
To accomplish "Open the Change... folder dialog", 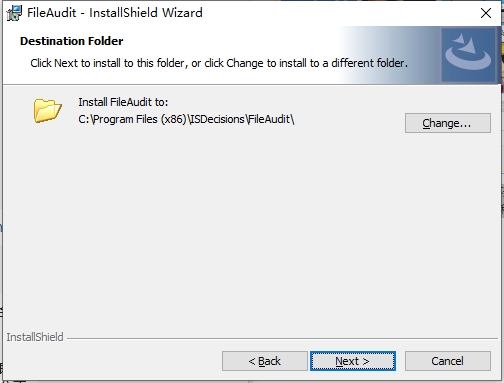I will 448,123.
